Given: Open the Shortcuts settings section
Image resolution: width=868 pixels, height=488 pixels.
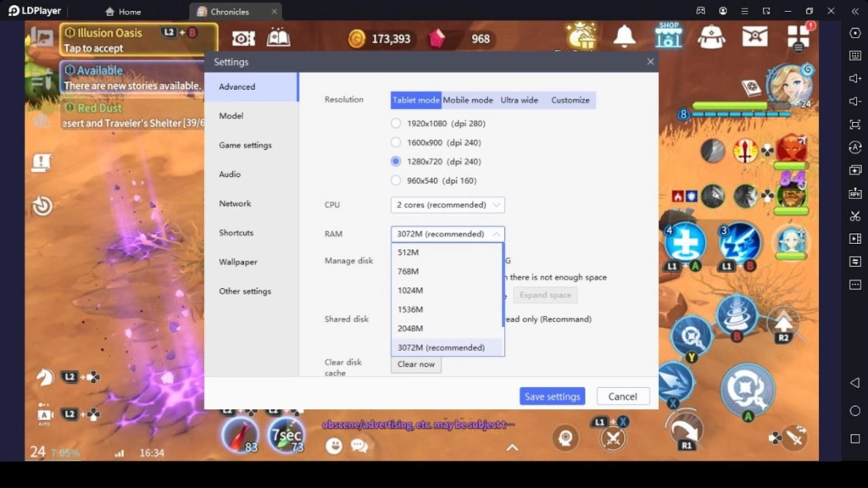Looking at the screenshot, I should point(251,232).
